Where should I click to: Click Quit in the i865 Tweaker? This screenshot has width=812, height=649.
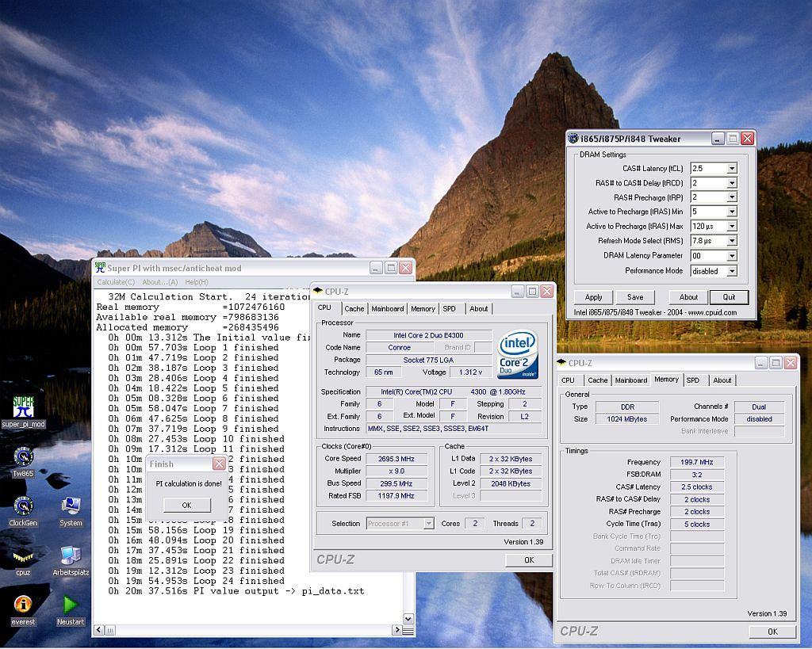730,297
